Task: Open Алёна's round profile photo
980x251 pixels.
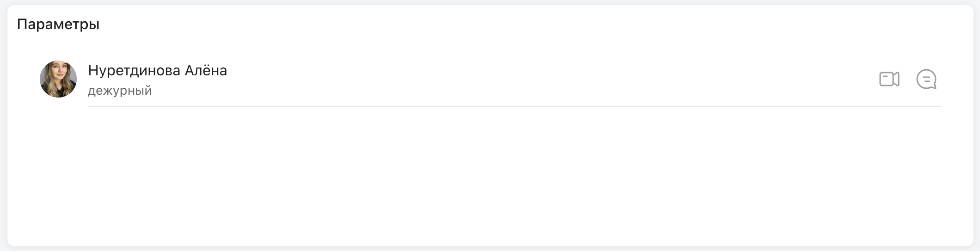Action: click(x=58, y=79)
